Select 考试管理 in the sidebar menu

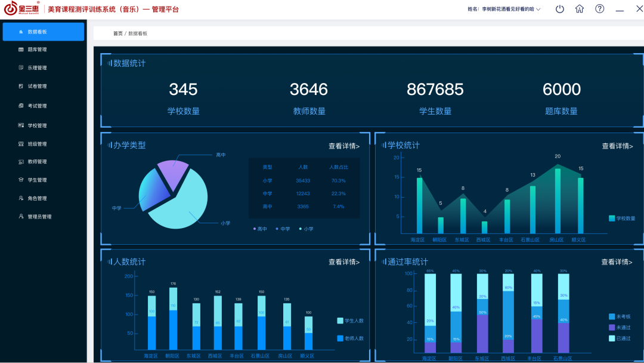click(x=37, y=106)
